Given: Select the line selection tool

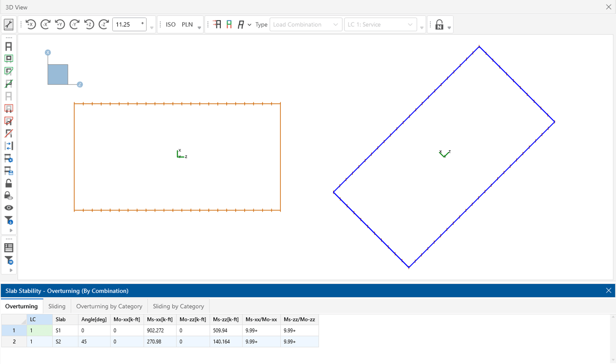Looking at the screenshot, I should pos(8,83).
